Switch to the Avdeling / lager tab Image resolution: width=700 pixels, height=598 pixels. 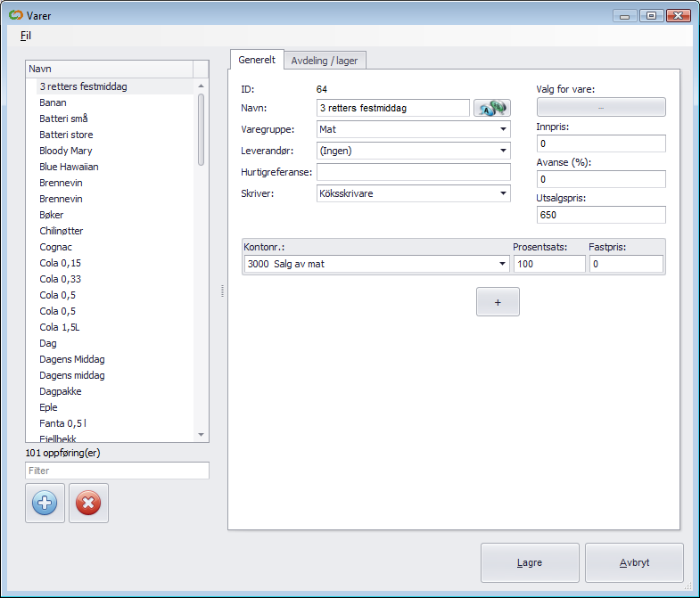[x=325, y=61]
